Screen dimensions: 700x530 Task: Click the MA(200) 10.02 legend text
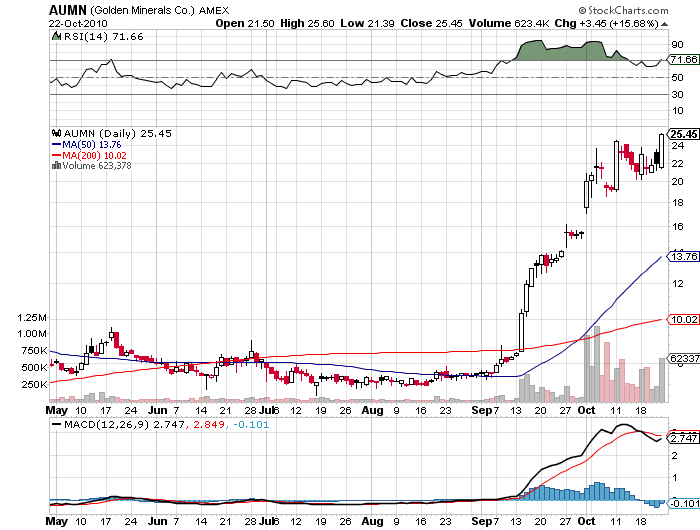pos(94,155)
